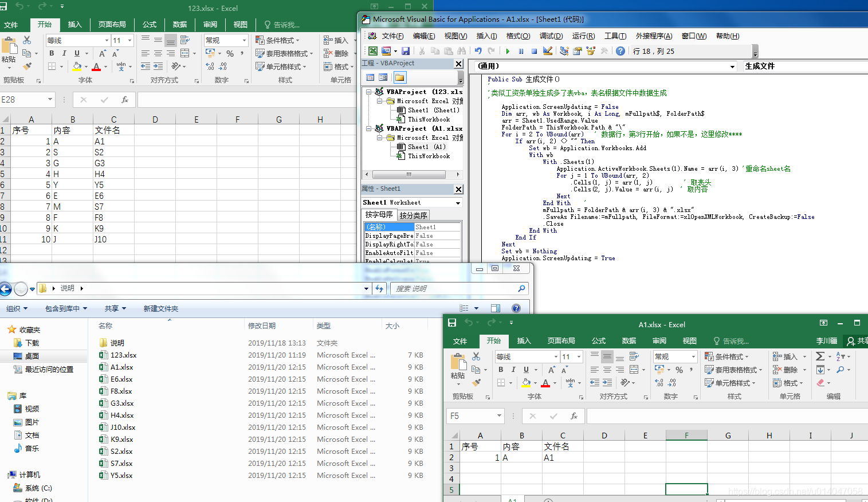The height and width of the screenshot is (502, 868).
Task: Click the Explorer help question mark icon
Action: [516, 308]
